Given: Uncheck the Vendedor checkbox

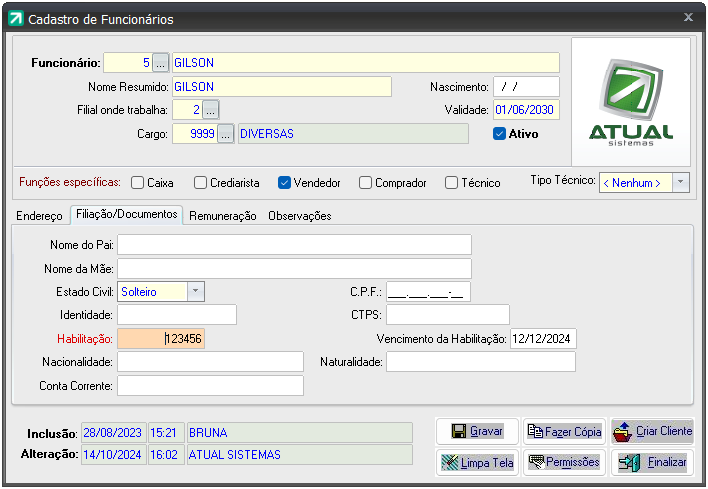Looking at the screenshot, I should pos(284,183).
